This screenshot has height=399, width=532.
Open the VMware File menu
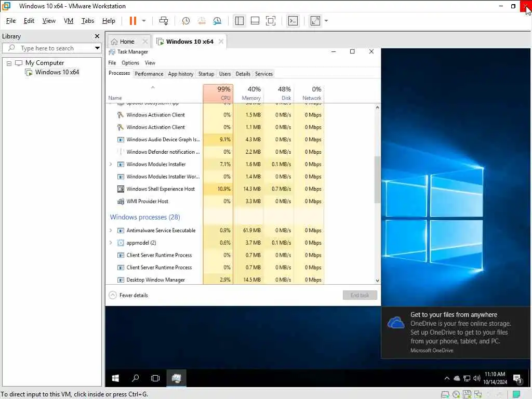pos(11,21)
